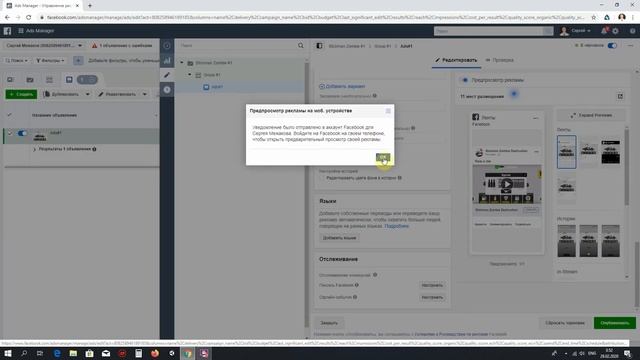
Task: Open the settings gear in header
Action: click(x=616, y=31)
